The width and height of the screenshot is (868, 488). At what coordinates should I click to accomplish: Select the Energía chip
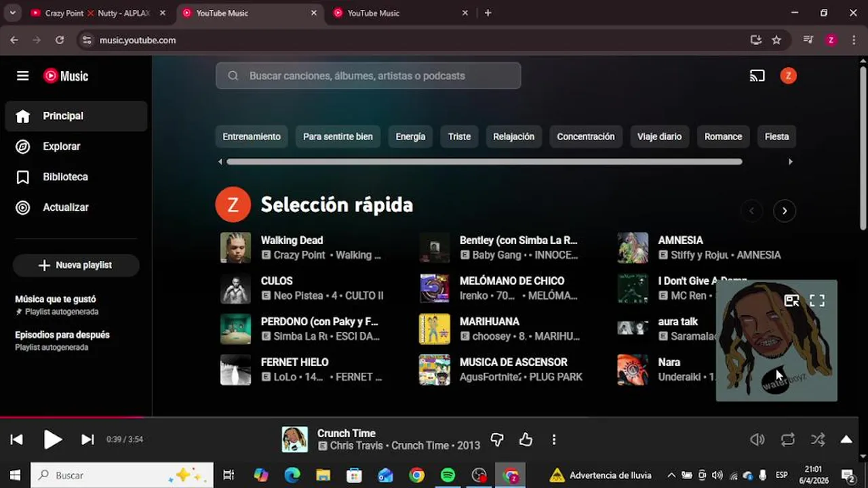click(x=410, y=136)
